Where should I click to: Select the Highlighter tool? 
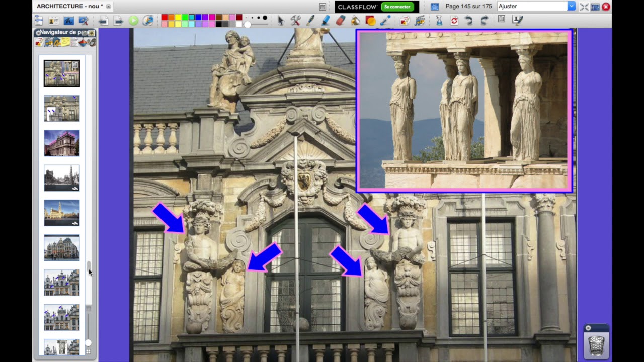(326, 21)
